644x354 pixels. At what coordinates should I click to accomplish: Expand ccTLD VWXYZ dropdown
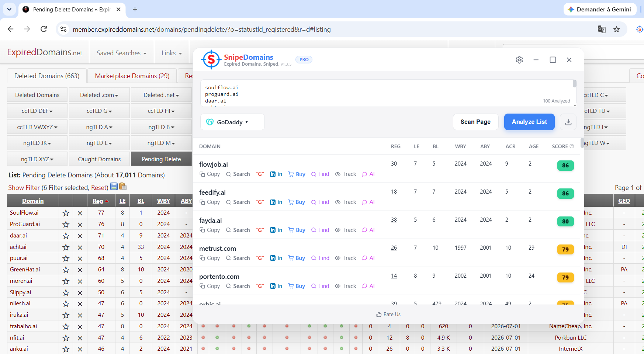point(37,127)
